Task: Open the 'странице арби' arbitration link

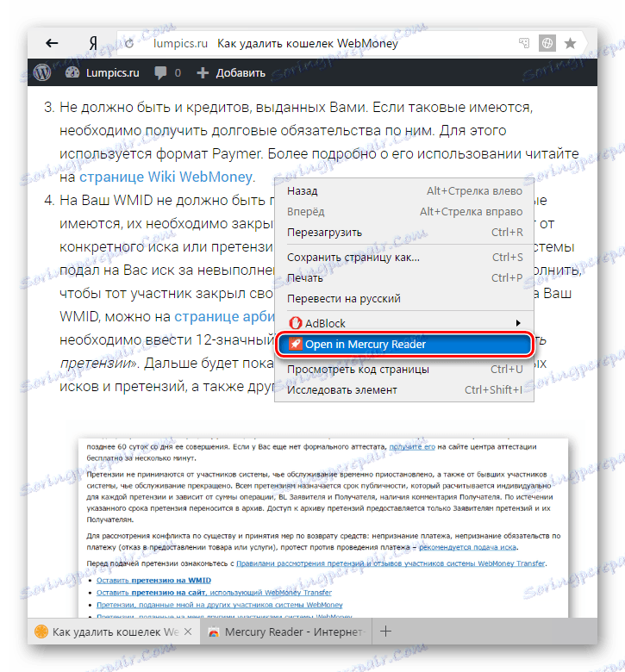Action: pyautogui.click(x=224, y=317)
